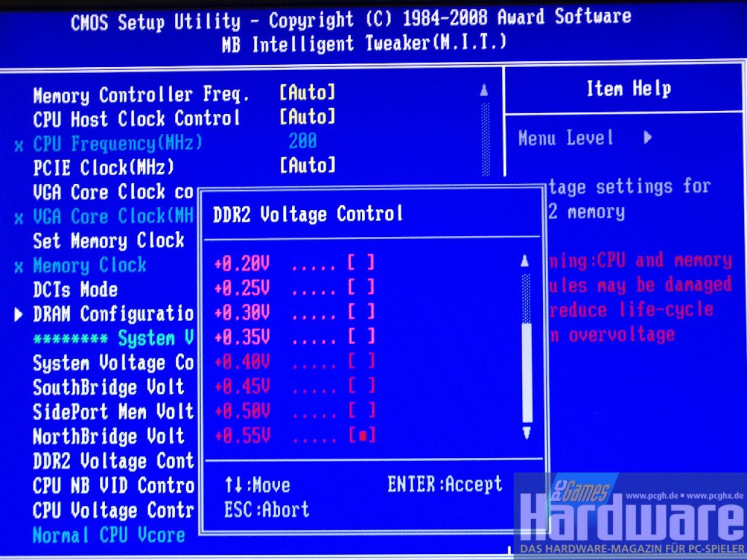The image size is (747, 560).
Task: Select SidePort Mem Volt row
Action: pyautogui.click(x=113, y=412)
